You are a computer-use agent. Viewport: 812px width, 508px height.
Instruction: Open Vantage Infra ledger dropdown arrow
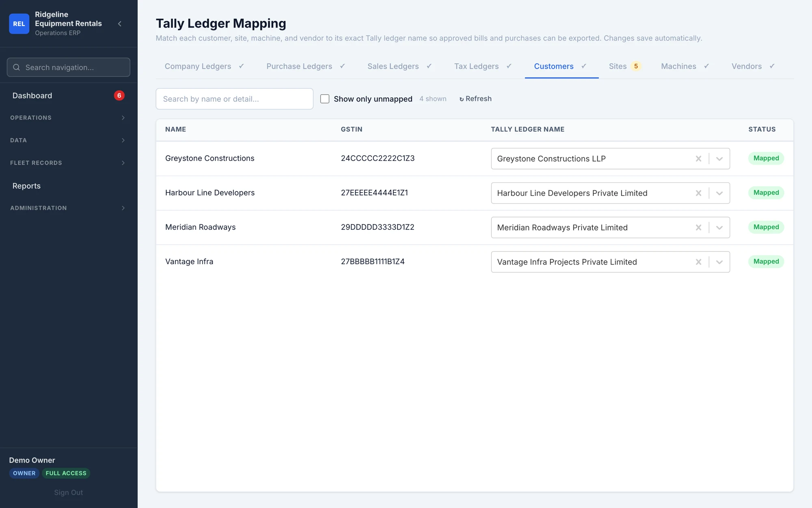[x=719, y=262]
